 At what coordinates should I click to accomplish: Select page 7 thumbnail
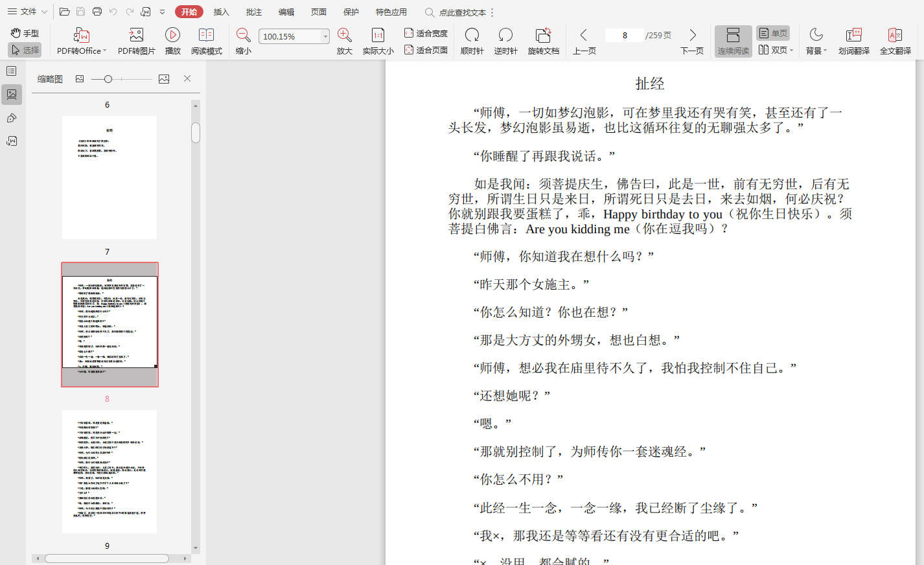point(110,178)
